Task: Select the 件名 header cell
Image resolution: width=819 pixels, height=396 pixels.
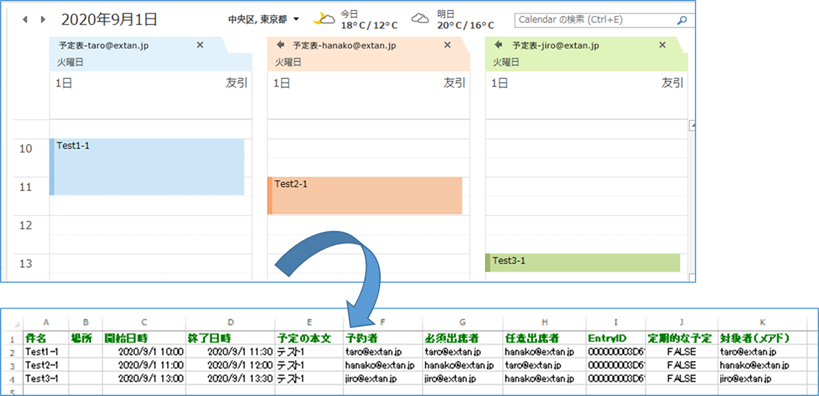Action: 45,339
